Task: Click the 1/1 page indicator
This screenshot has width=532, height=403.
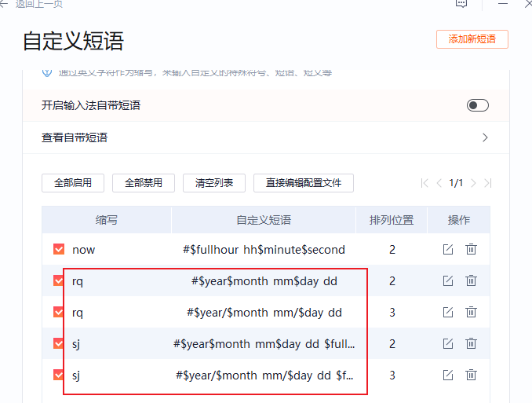Action: 456,183
